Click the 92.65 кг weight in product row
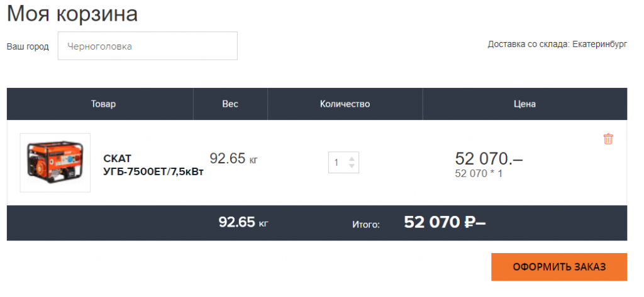 pos(234,158)
